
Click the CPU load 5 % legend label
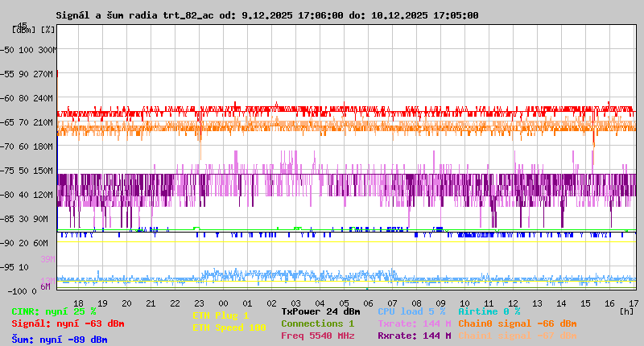[x=411, y=311]
